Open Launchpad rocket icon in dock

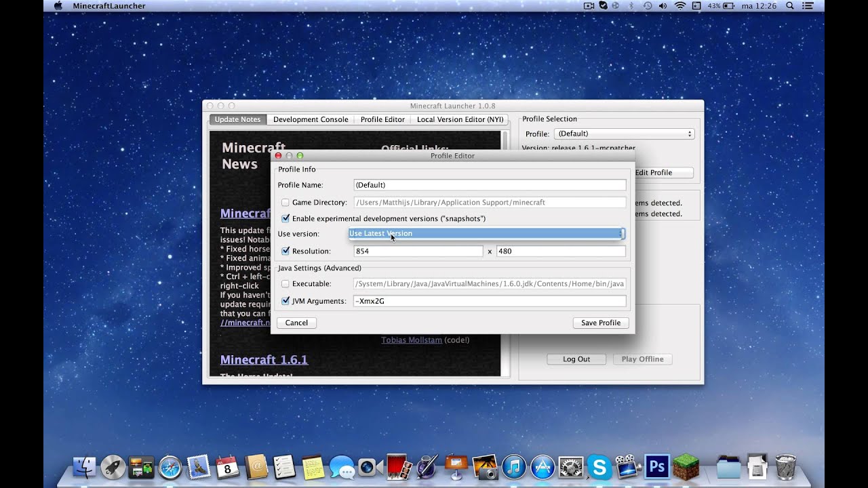pos(113,466)
